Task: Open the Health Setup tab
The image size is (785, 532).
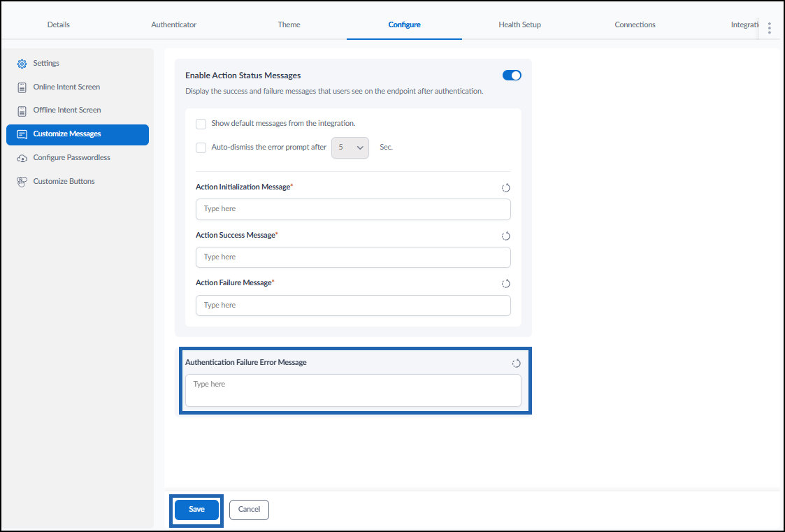Action: pyautogui.click(x=519, y=24)
